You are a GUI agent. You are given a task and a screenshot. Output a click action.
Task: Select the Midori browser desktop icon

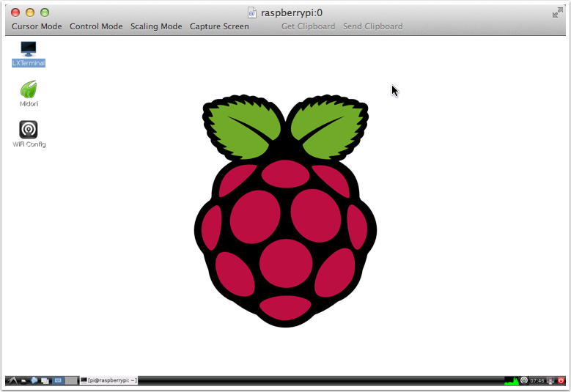click(29, 94)
